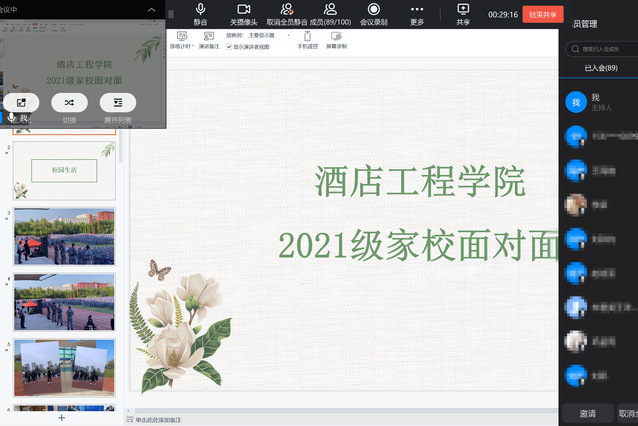The image size is (638, 426).
Task: Open the 更多 more options menu
Action: [x=417, y=14]
